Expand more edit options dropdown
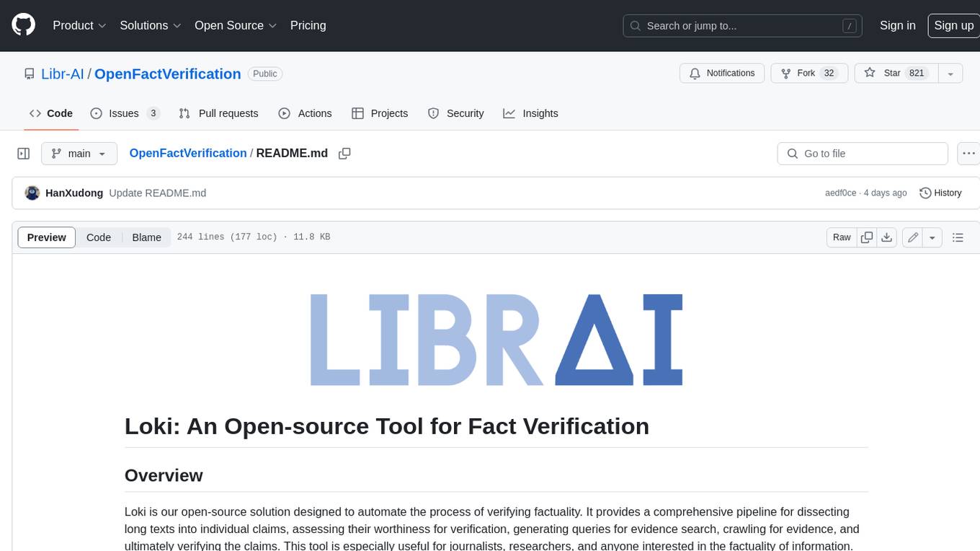Screen dimensions: 980x551 pos(932,237)
